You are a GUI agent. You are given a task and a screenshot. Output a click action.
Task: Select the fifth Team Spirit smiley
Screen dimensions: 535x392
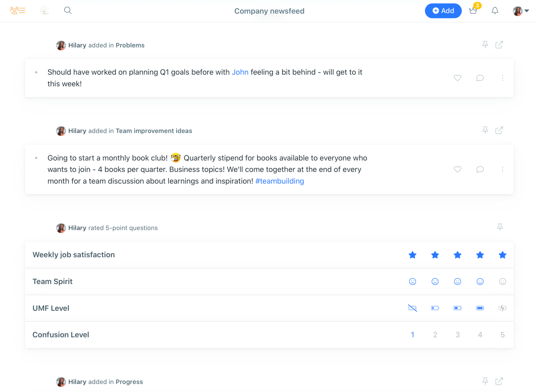502,281
